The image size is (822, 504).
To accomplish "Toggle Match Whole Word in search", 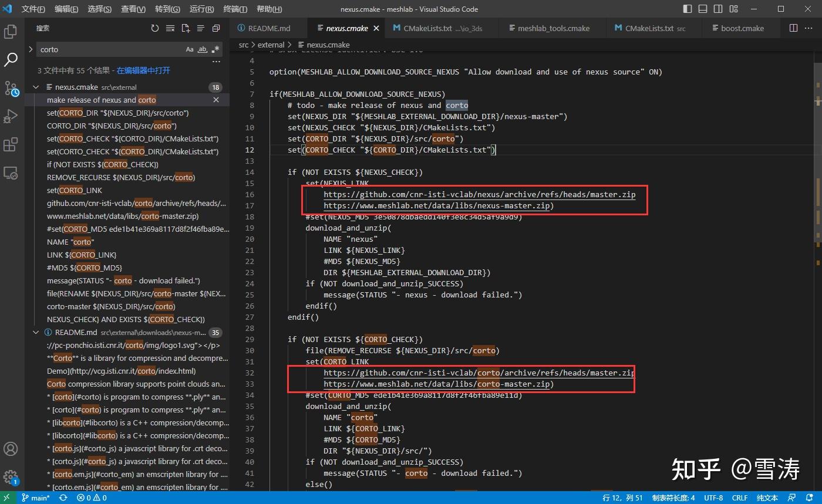I will pyautogui.click(x=203, y=49).
